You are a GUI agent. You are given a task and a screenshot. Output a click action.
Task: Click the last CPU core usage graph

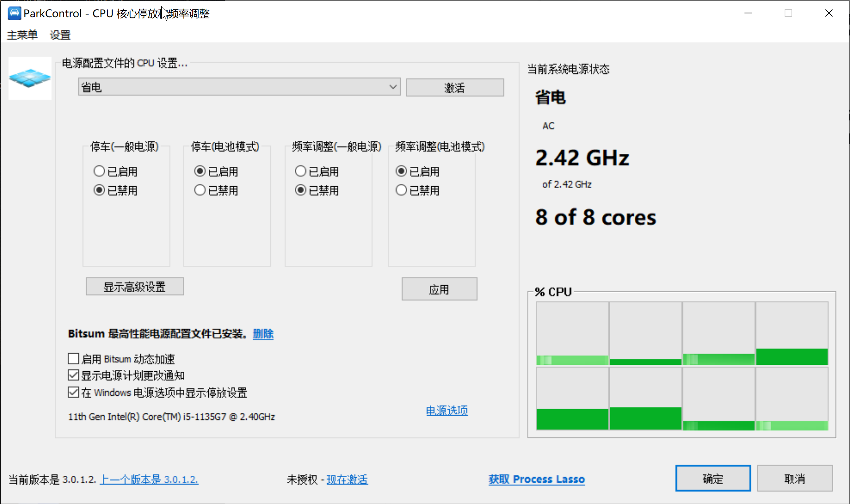[x=792, y=398]
